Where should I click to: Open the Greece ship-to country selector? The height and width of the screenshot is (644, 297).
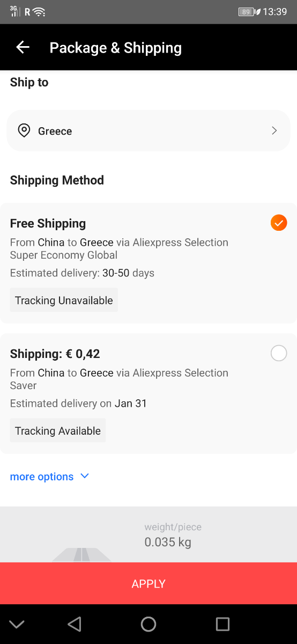pyautogui.click(x=148, y=130)
